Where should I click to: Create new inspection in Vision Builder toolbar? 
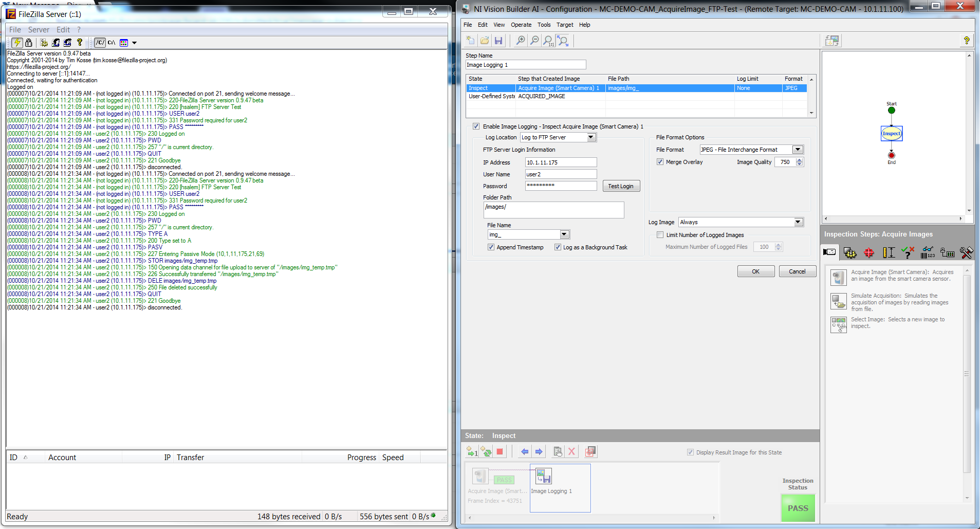(x=470, y=40)
